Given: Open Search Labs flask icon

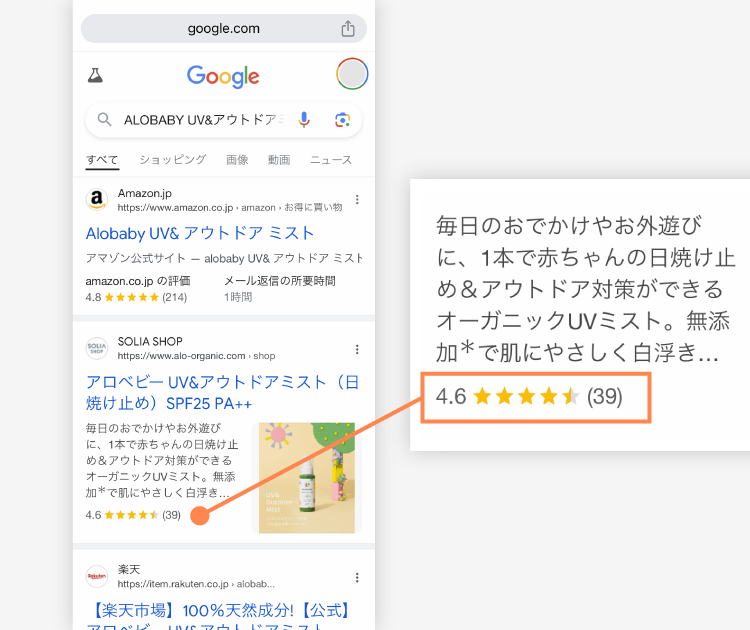Looking at the screenshot, I should tap(95, 75).
